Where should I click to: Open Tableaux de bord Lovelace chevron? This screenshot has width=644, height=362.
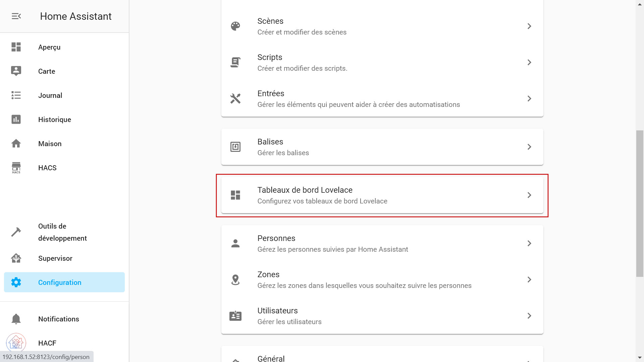(x=529, y=195)
